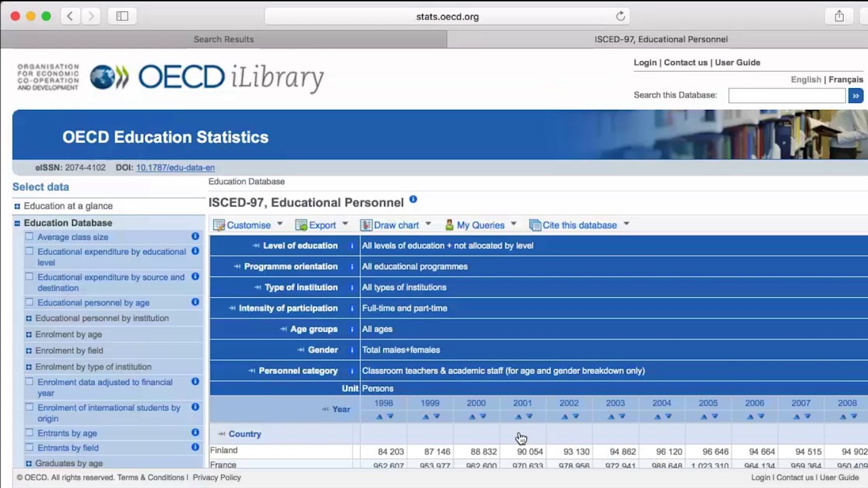Select Finland 2001 value 90 054
The width and height of the screenshot is (868, 488).
[x=530, y=451]
